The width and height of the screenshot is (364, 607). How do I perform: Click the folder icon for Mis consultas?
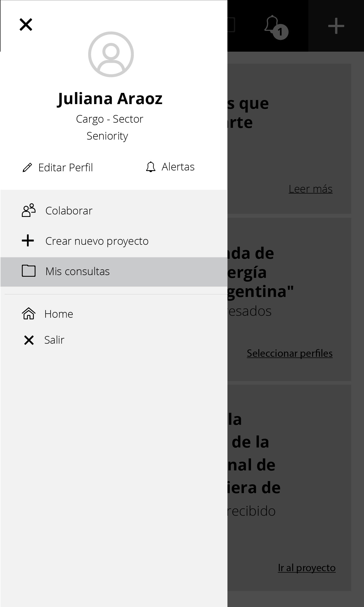pos(29,271)
